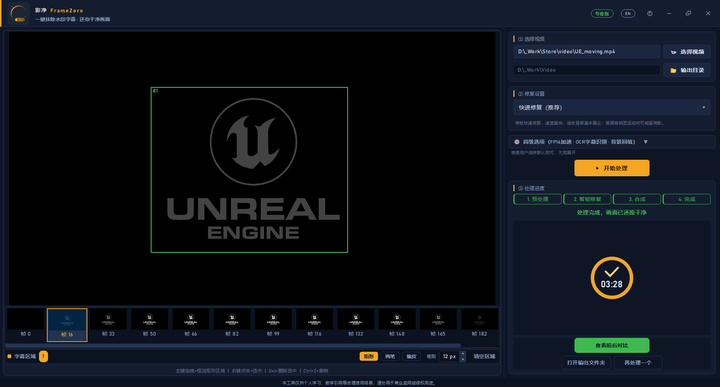
Task: Click the FrameZero app logo icon
Action: tap(19, 13)
